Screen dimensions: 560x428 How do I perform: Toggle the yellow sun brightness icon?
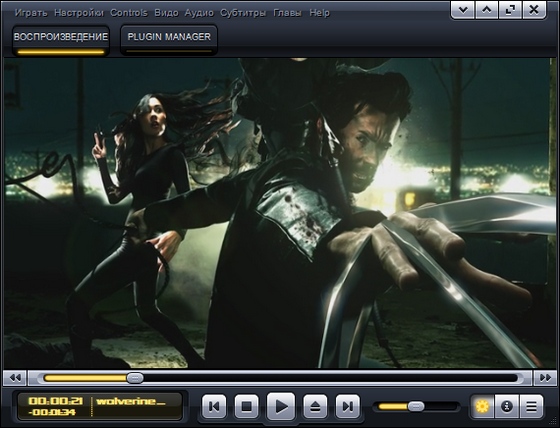pyautogui.click(x=482, y=406)
